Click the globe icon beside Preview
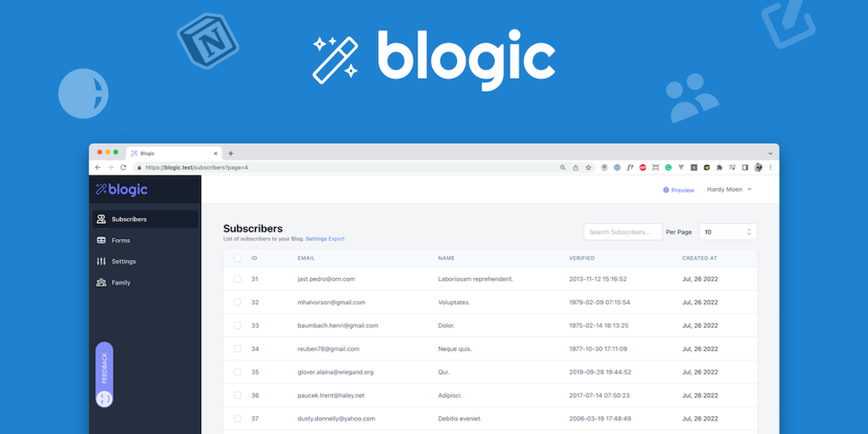The image size is (868, 434). [666, 190]
